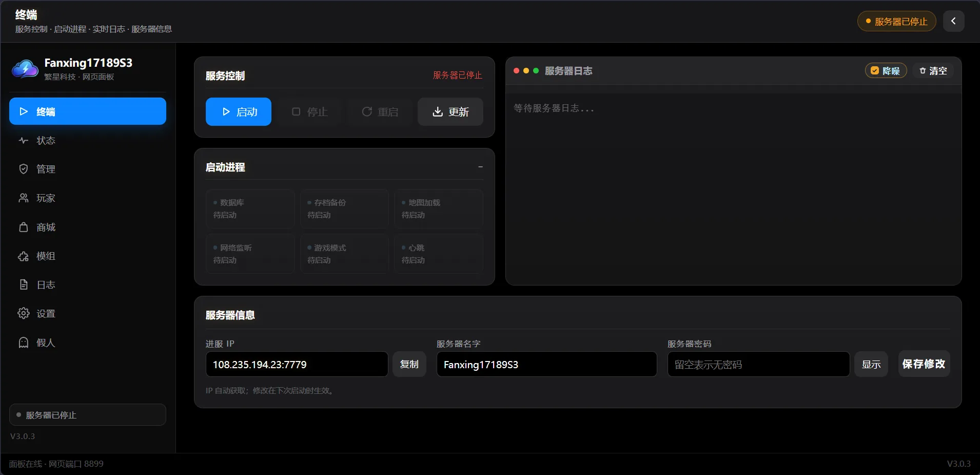Click the cloud logo beside Fanxing17189S3
This screenshot has width=980, height=475.
[25, 69]
